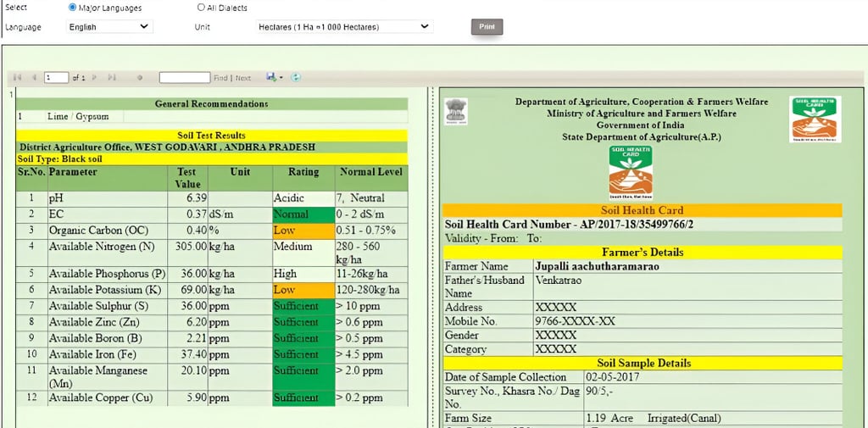Image resolution: width=868 pixels, height=428 pixels.
Task: Click sample collection date 02-05-2017
Action: (x=612, y=377)
